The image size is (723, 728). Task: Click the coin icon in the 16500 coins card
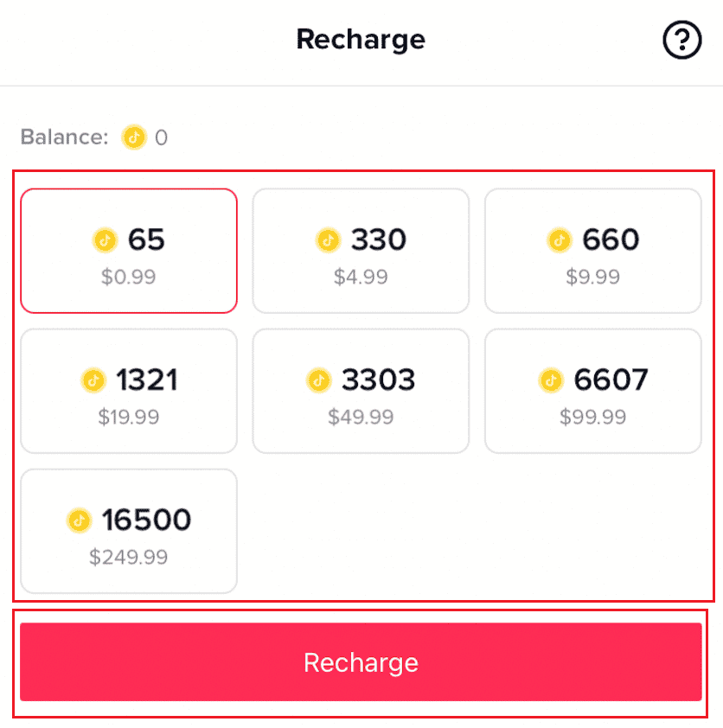pyautogui.click(x=80, y=520)
